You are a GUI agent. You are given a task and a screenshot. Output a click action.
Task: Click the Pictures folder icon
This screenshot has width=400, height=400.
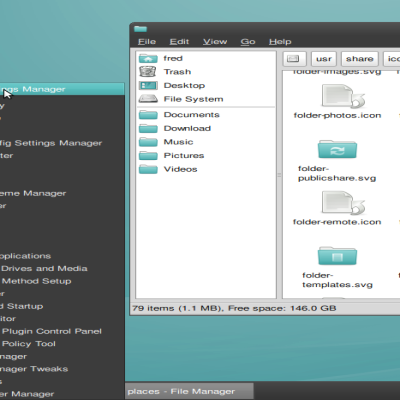[148, 156]
